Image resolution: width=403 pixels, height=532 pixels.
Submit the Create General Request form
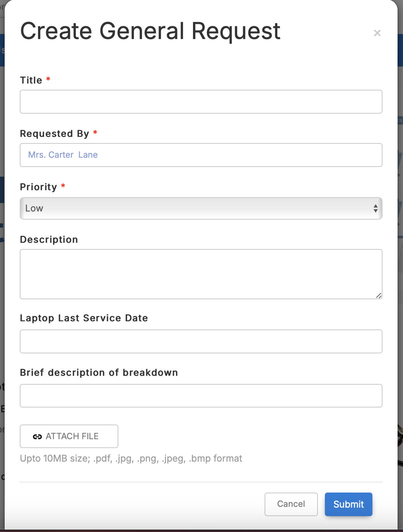coord(348,504)
